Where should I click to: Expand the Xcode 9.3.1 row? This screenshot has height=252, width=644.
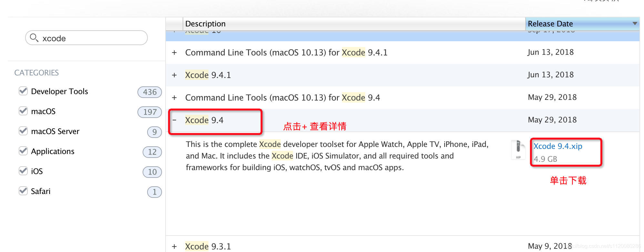174,247
